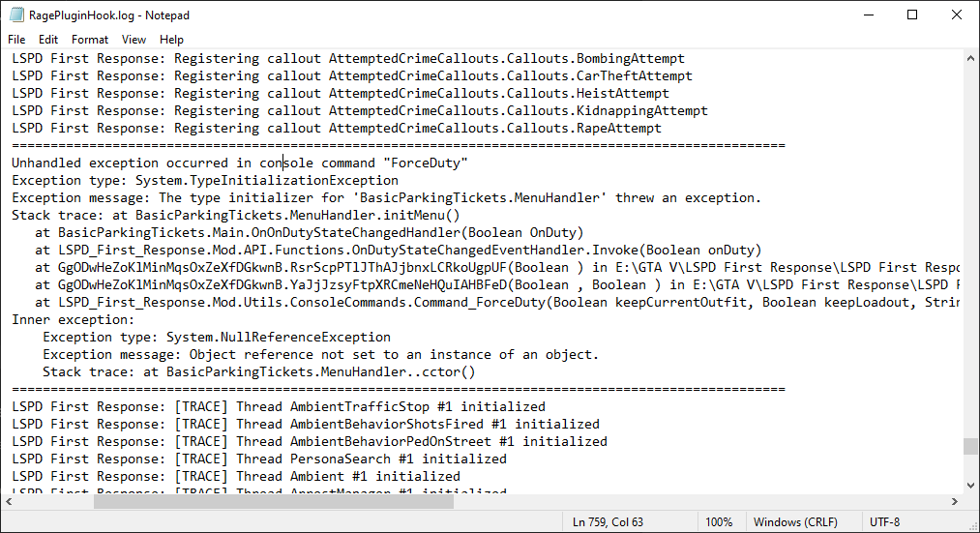Click the vertical scrollbar up arrow
980x533 pixels.
coord(970,58)
